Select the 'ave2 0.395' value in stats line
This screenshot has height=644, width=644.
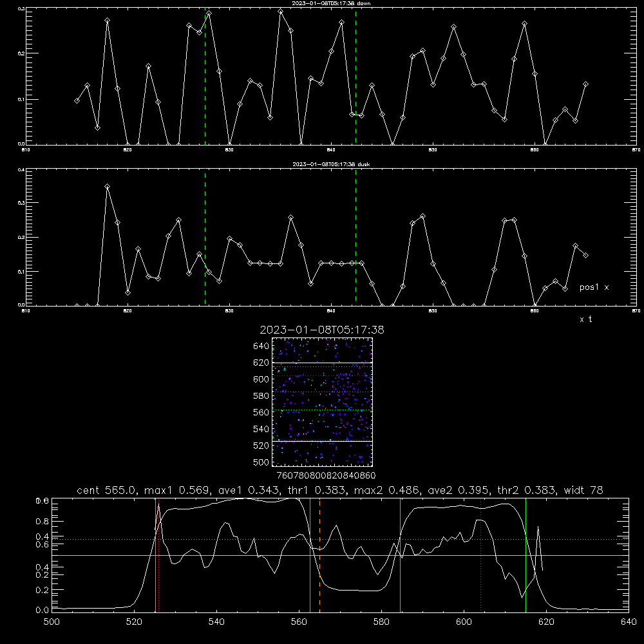tap(457, 490)
